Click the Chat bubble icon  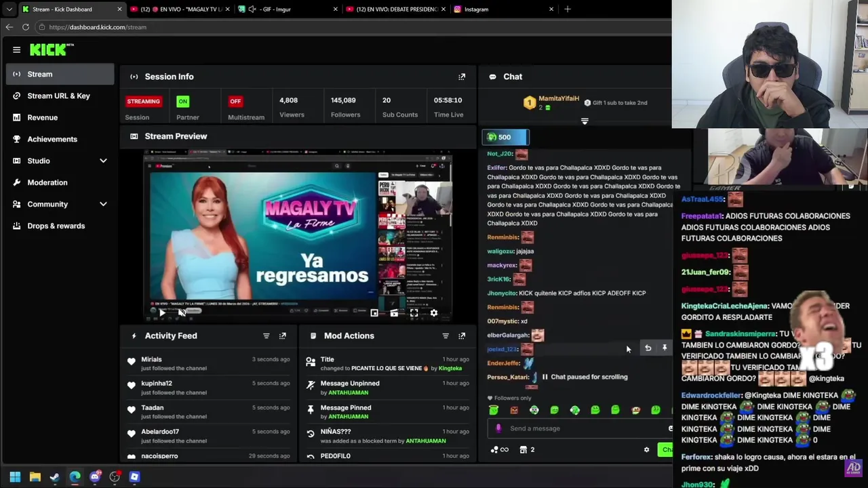pos(492,77)
